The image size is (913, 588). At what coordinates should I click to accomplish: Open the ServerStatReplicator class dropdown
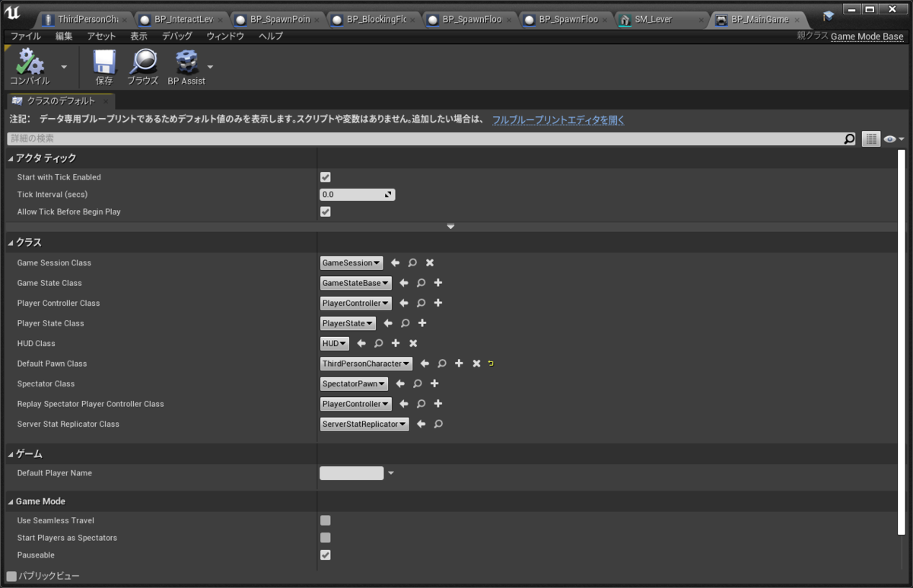364,424
